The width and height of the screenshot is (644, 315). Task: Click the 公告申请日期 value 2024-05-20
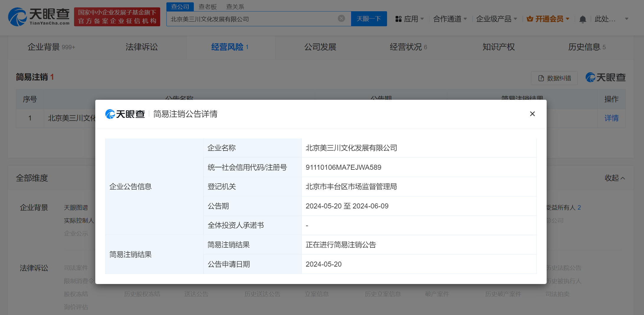click(x=324, y=264)
